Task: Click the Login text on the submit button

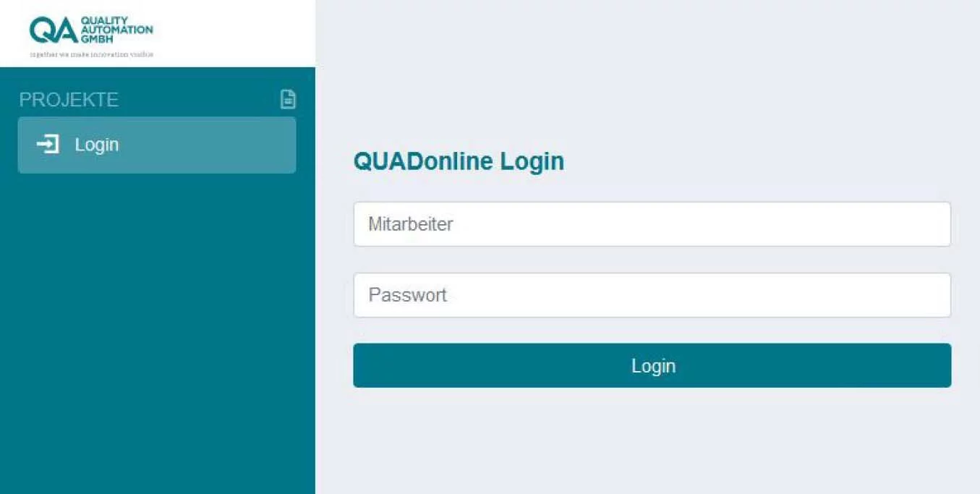Action: coord(653,366)
